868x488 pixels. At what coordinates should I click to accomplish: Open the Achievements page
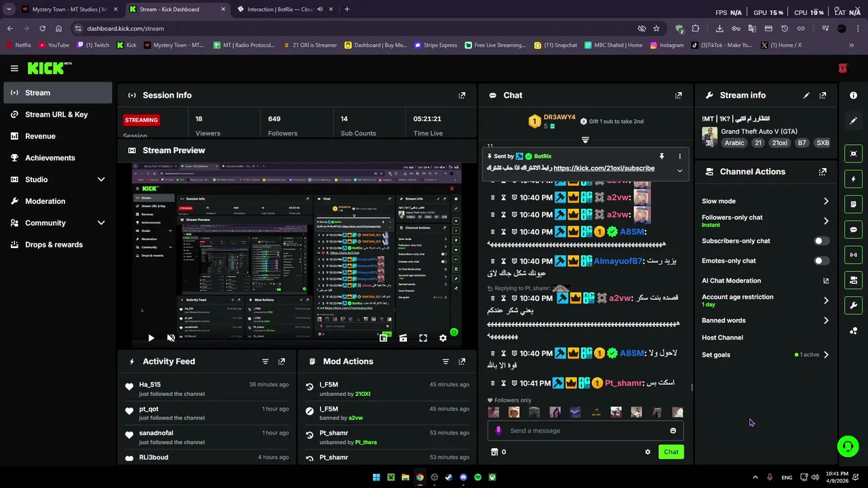(x=58, y=158)
